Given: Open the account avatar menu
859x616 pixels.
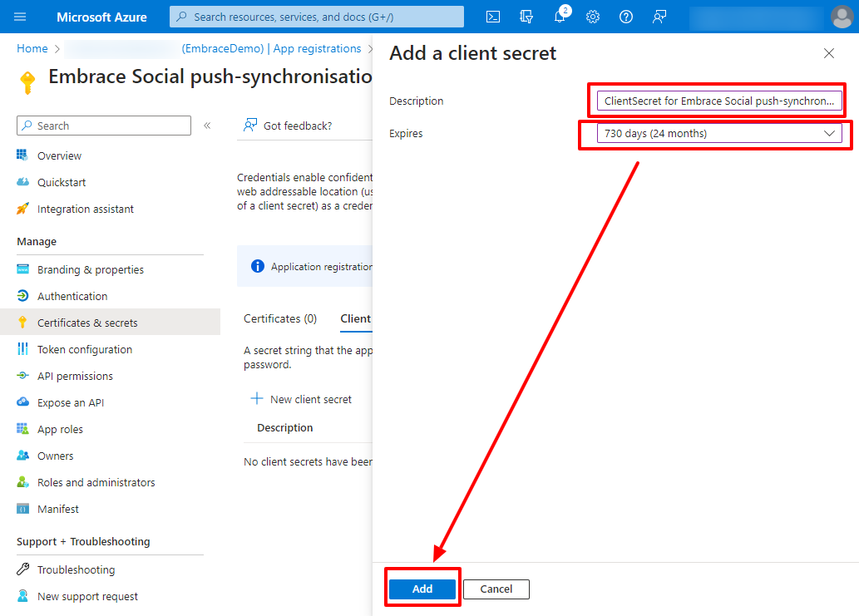Looking at the screenshot, I should tap(842, 17).
